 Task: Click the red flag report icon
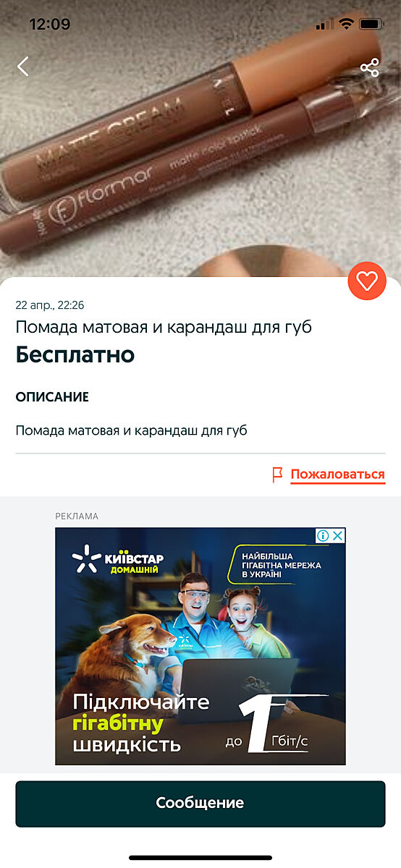pyautogui.click(x=277, y=475)
